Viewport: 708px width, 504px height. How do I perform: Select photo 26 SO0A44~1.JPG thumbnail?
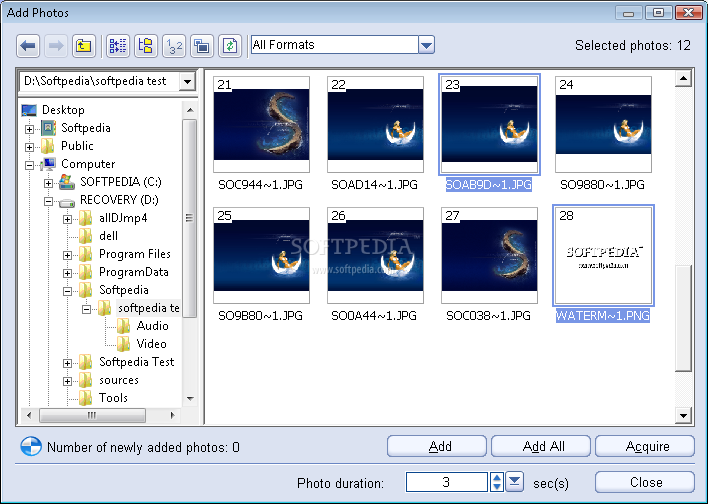click(x=375, y=255)
